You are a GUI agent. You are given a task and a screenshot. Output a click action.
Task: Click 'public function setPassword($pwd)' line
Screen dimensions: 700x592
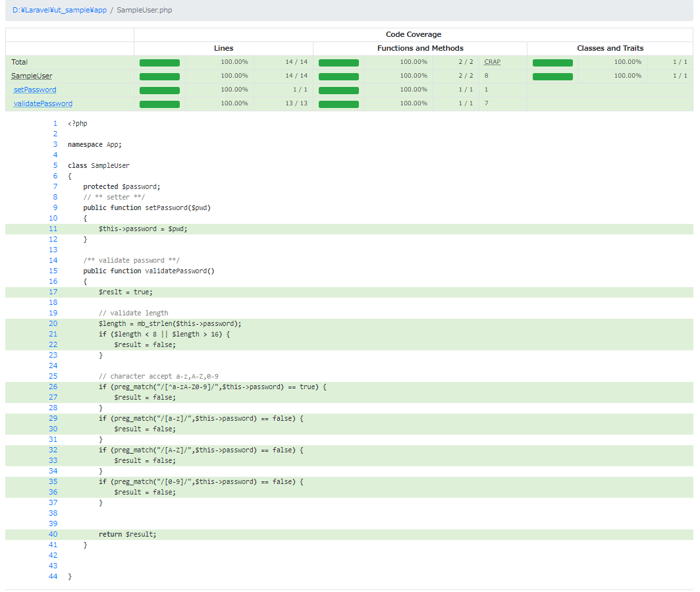coord(147,207)
